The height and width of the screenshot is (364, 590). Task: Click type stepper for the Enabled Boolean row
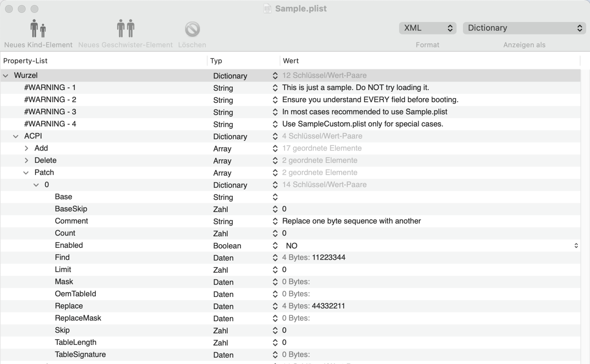pos(275,246)
